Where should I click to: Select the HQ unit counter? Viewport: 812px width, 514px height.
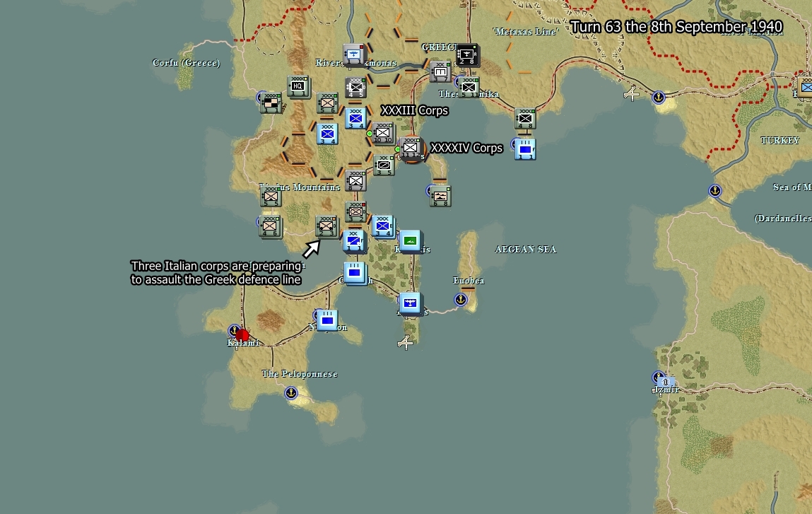(298, 86)
